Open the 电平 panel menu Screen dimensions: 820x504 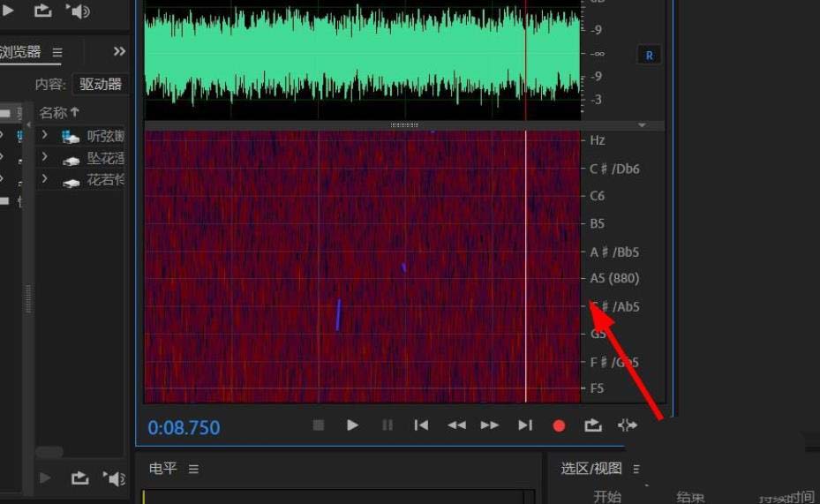193,469
